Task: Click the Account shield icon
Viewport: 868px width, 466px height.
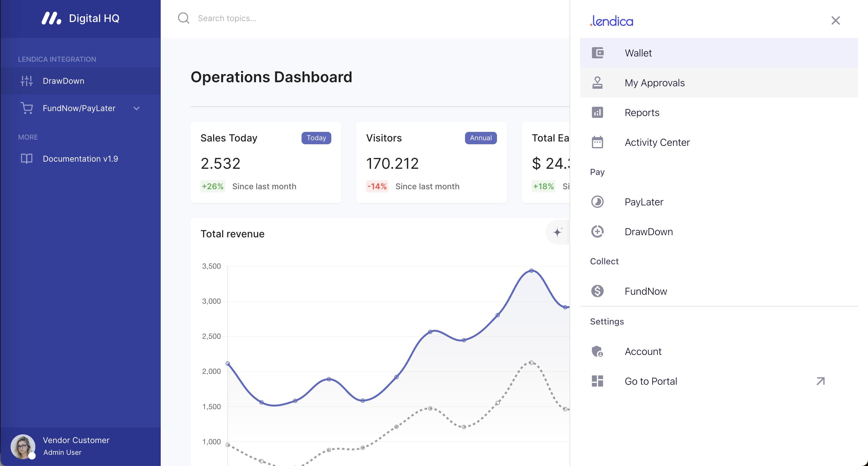Action: (597, 352)
